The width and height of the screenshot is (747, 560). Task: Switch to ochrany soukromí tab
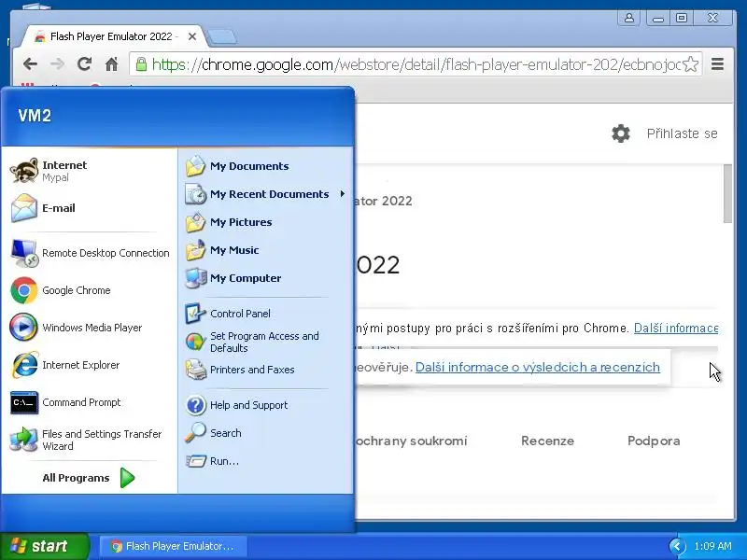(x=411, y=441)
